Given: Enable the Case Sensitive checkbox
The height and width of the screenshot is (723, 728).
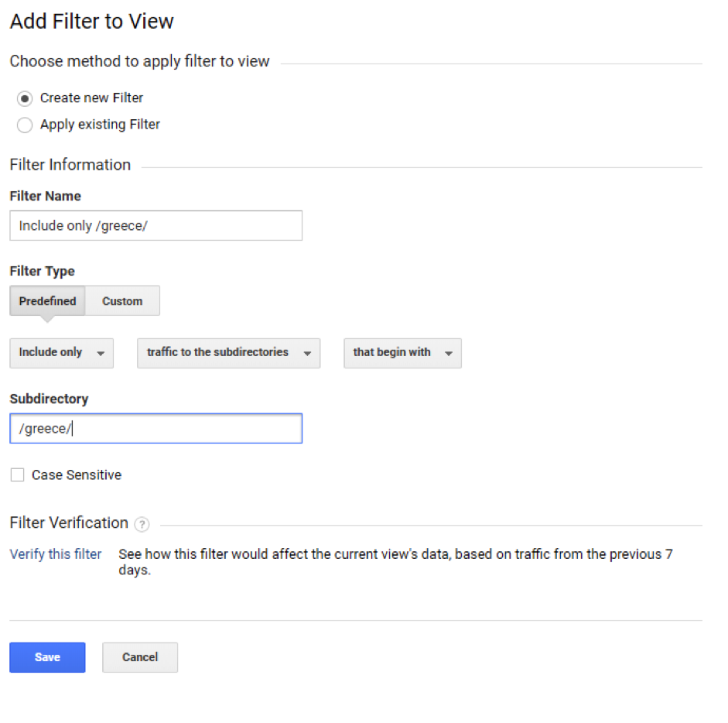Looking at the screenshot, I should [x=17, y=475].
